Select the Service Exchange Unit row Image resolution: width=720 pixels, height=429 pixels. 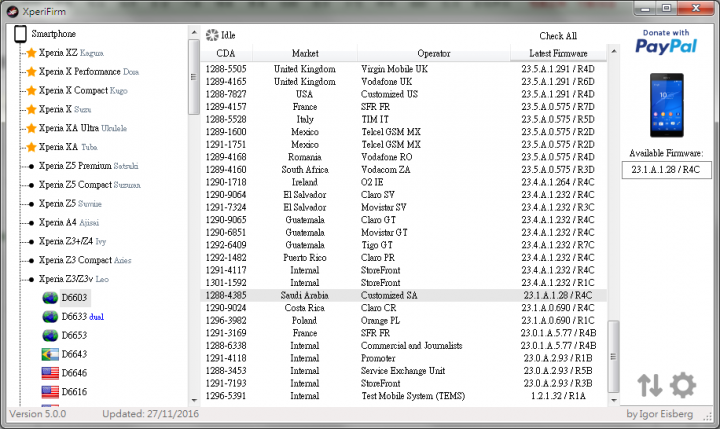tap(403, 371)
